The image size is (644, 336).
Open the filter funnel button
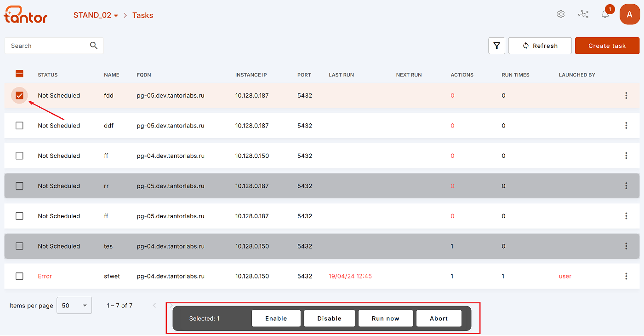(496, 46)
